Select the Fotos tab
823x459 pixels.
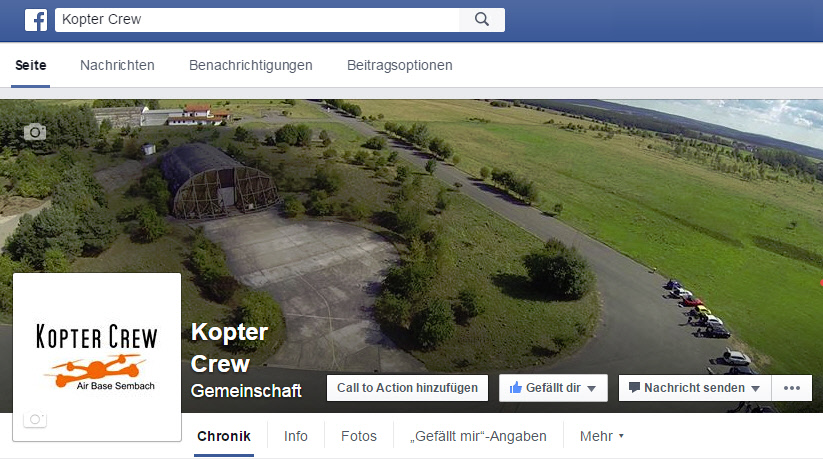point(358,436)
